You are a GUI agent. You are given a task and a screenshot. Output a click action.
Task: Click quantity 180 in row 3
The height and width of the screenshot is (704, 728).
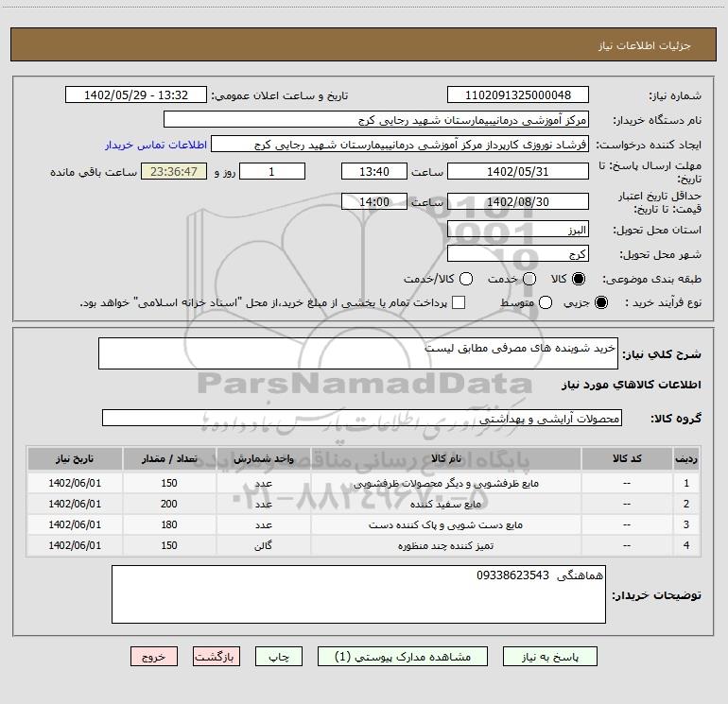169,524
